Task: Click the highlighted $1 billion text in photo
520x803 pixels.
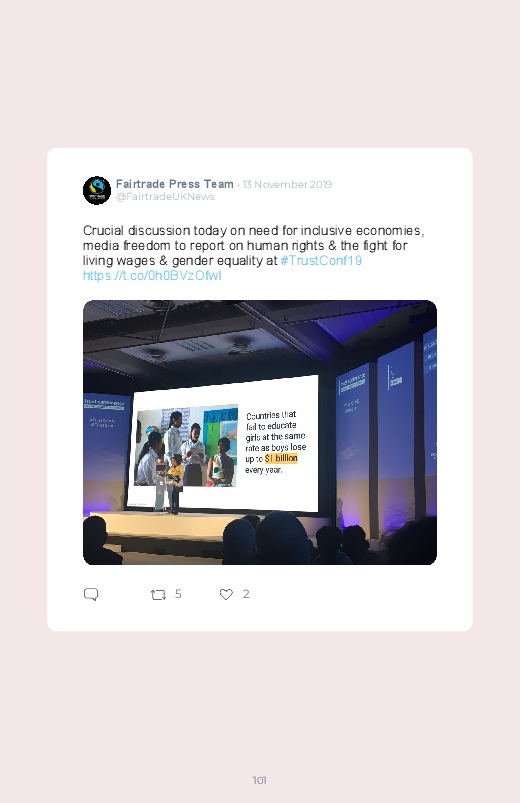Action: [281, 458]
